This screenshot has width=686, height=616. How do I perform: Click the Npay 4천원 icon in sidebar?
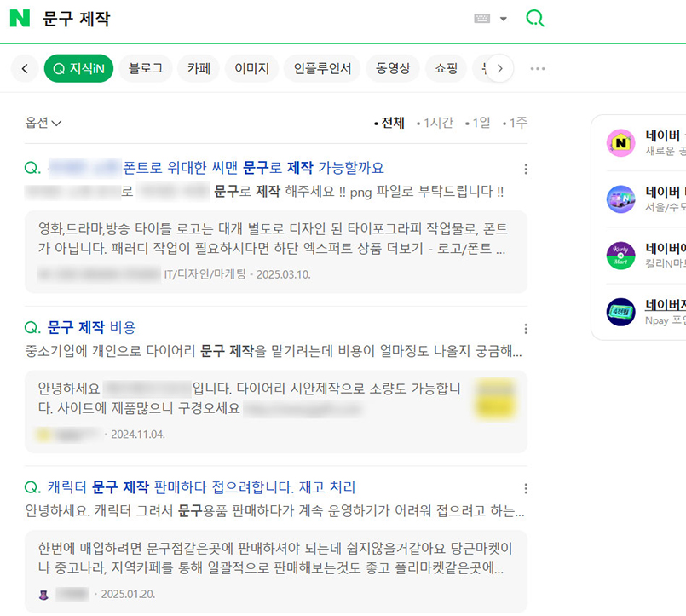click(620, 312)
